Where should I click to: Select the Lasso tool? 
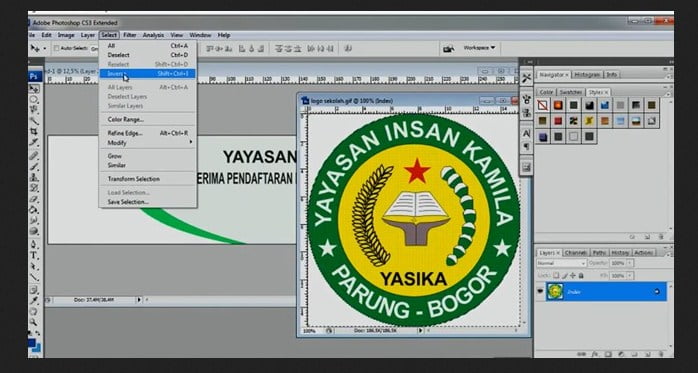coord(34,109)
